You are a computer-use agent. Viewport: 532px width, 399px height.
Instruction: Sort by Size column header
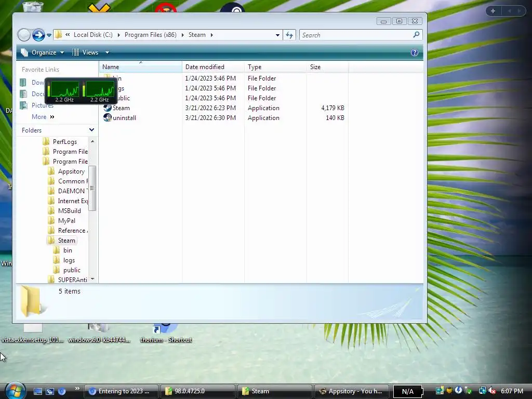click(327, 67)
